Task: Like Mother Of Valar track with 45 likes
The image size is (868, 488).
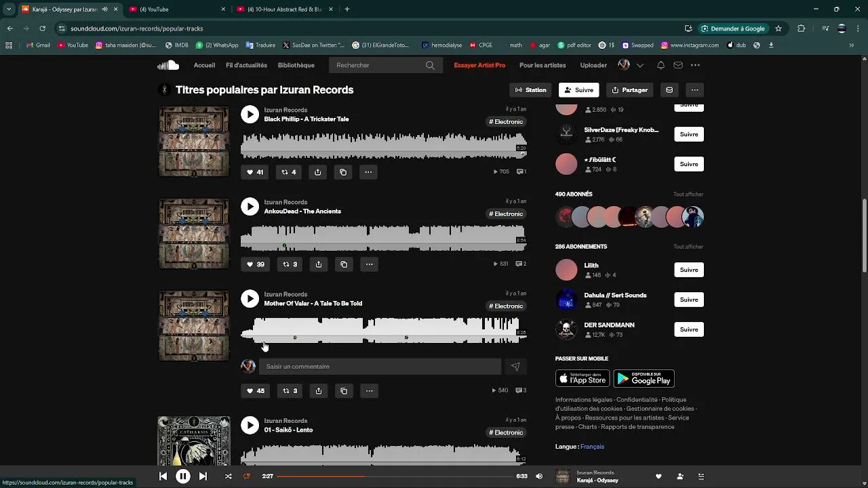Action: pos(255,391)
